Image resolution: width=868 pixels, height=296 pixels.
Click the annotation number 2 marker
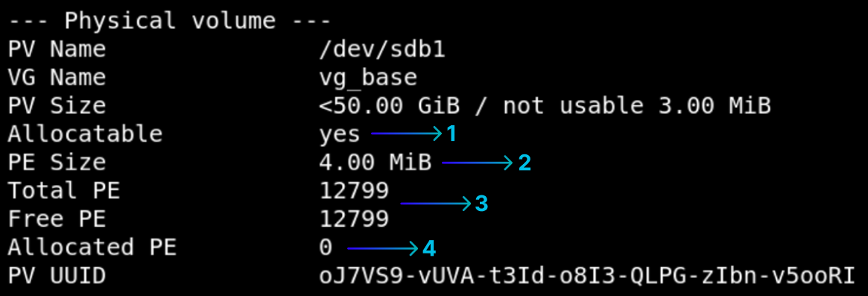525,163
